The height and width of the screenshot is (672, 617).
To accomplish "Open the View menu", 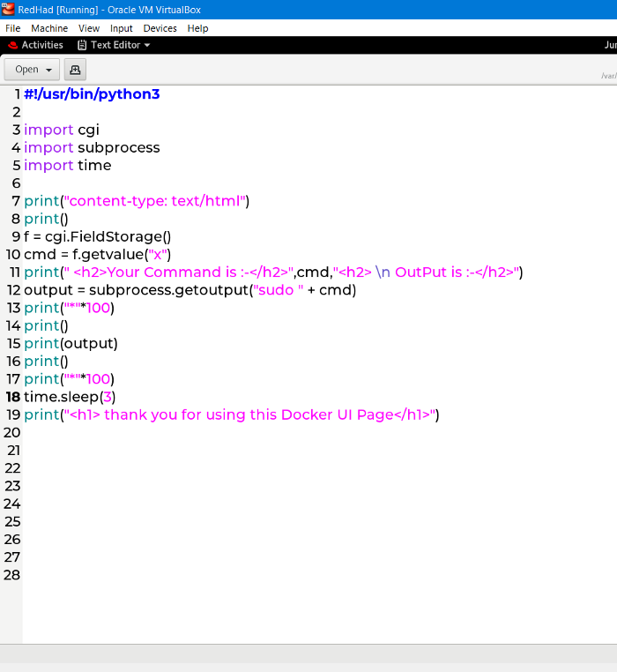I will coord(89,28).
